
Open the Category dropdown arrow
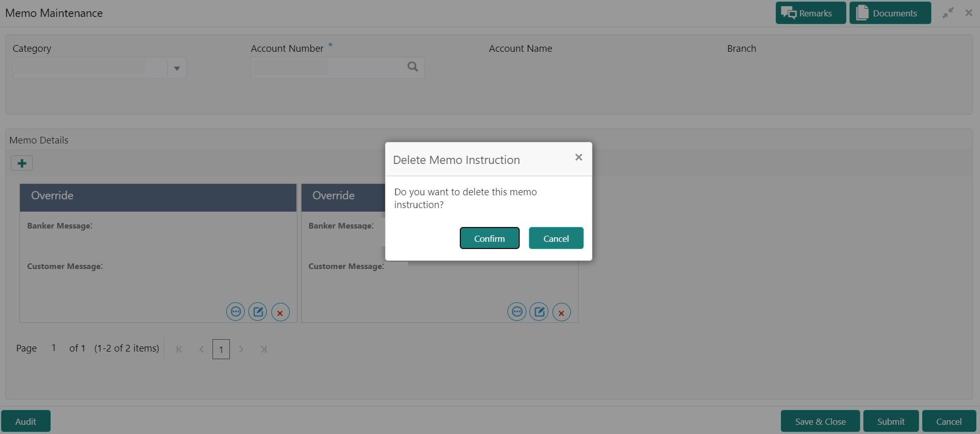click(x=177, y=68)
